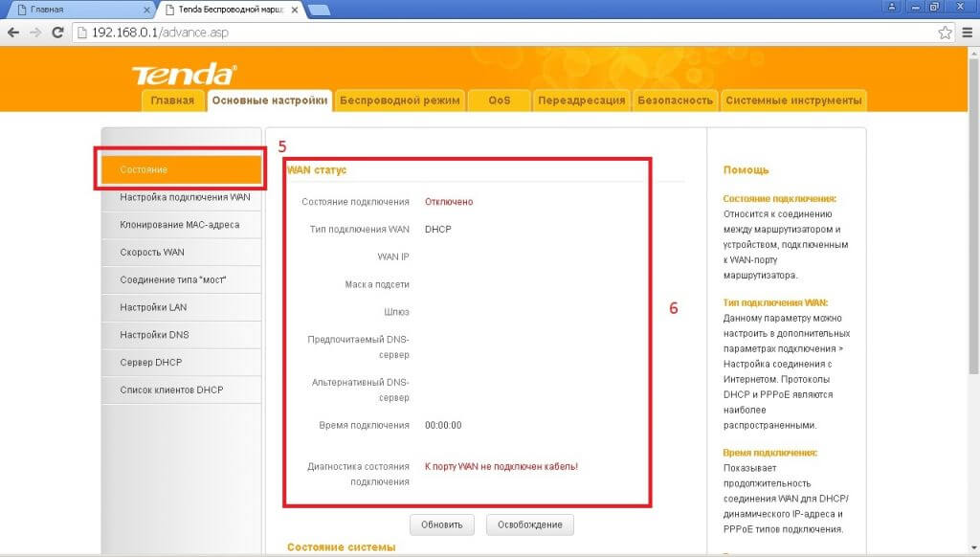Bookmark this page with the star icon
980x557 pixels.
click(x=945, y=33)
